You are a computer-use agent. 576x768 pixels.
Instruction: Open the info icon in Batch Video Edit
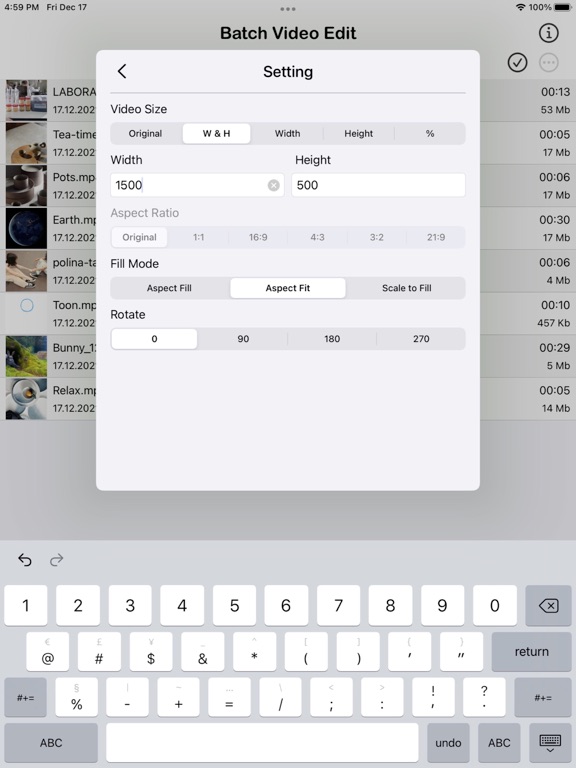pyautogui.click(x=549, y=33)
